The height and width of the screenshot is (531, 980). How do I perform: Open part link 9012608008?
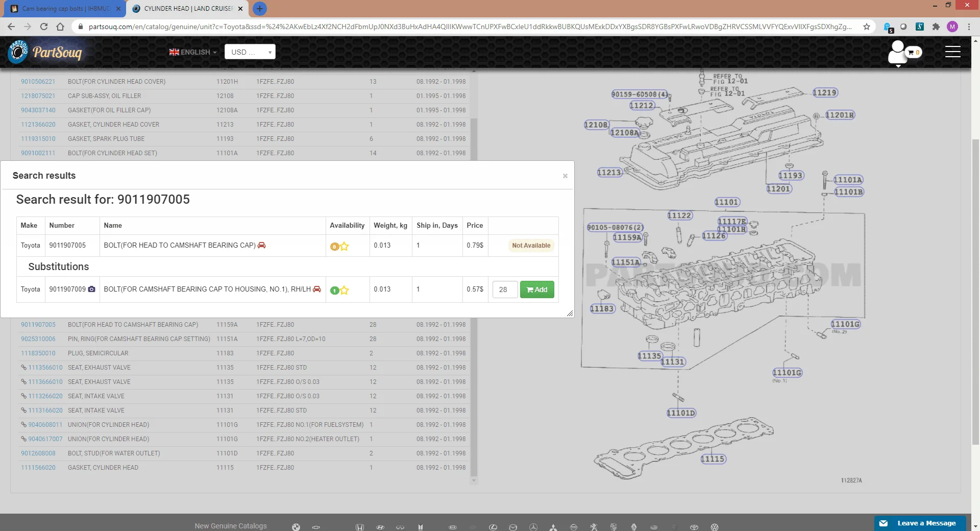click(x=38, y=453)
